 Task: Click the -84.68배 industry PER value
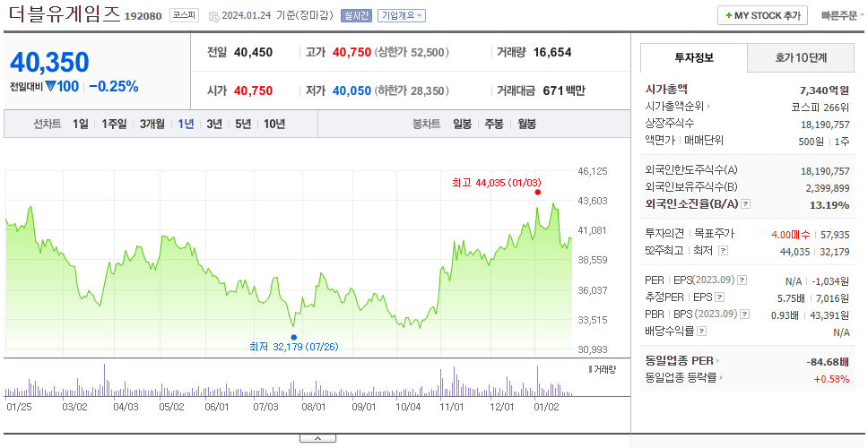[x=828, y=362]
